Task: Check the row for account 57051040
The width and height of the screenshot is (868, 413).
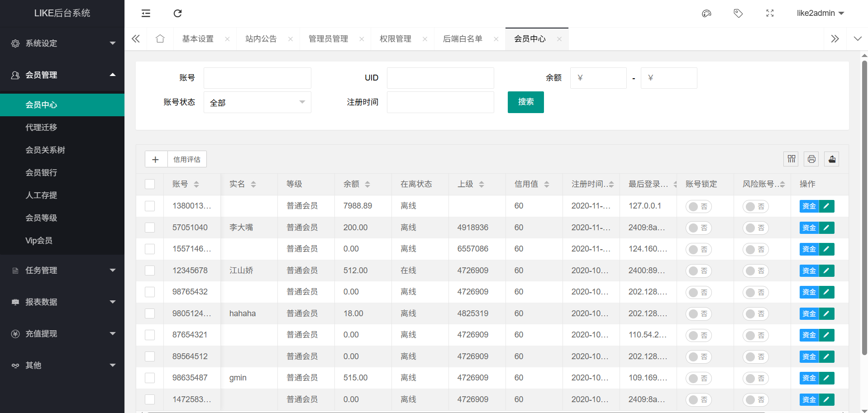Action: point(150,228)
